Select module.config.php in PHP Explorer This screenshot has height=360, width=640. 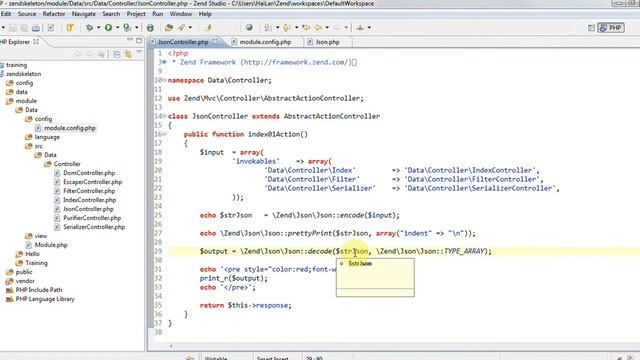[x=70, y=128]
